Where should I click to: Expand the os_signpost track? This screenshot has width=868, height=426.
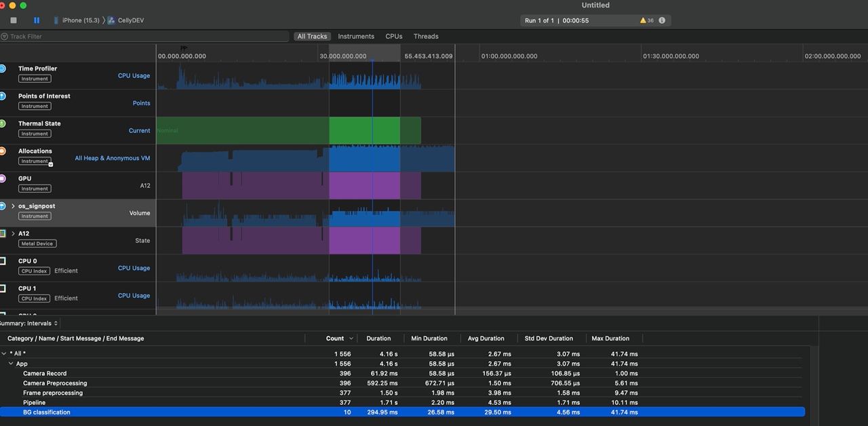click(12, 206)
